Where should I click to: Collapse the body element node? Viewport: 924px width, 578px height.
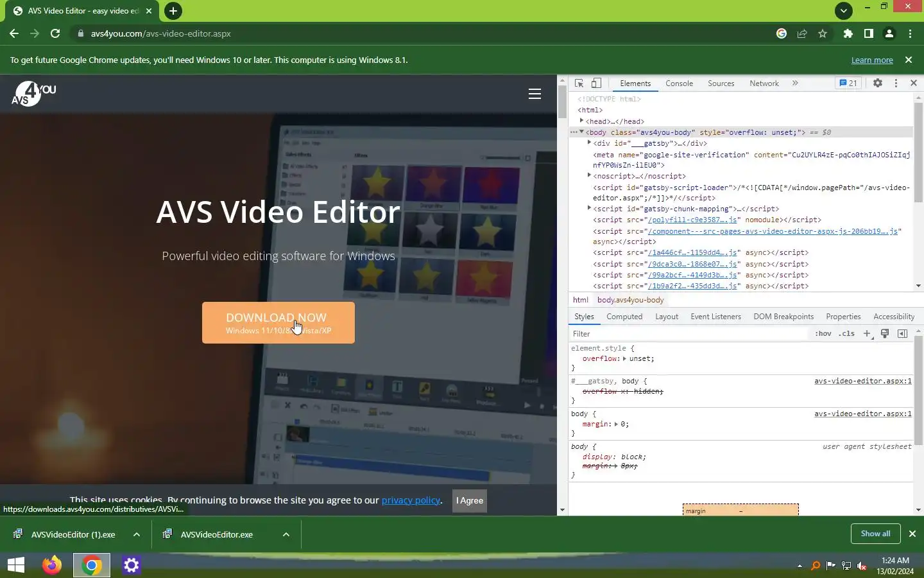[582, 132]
